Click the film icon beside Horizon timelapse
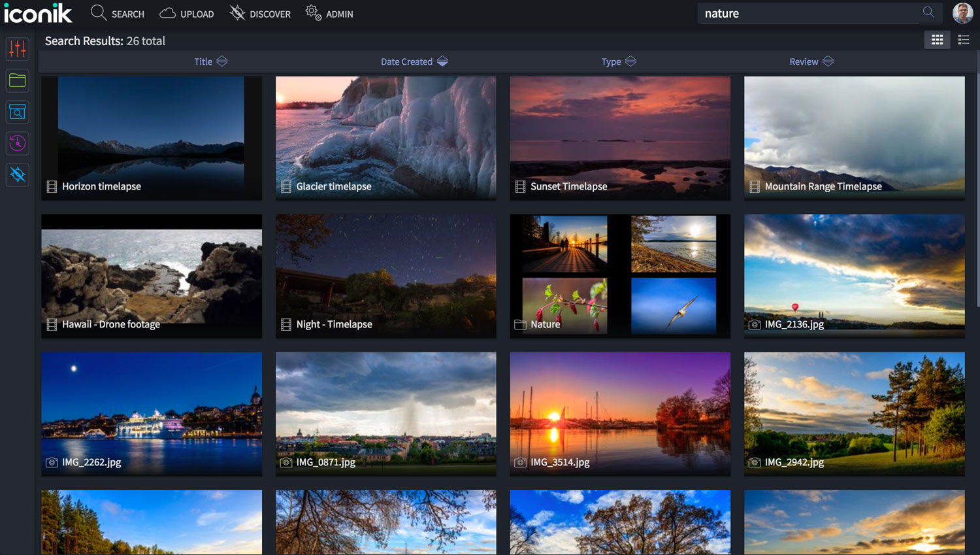 pyautogui.click(x=52, y=187)
